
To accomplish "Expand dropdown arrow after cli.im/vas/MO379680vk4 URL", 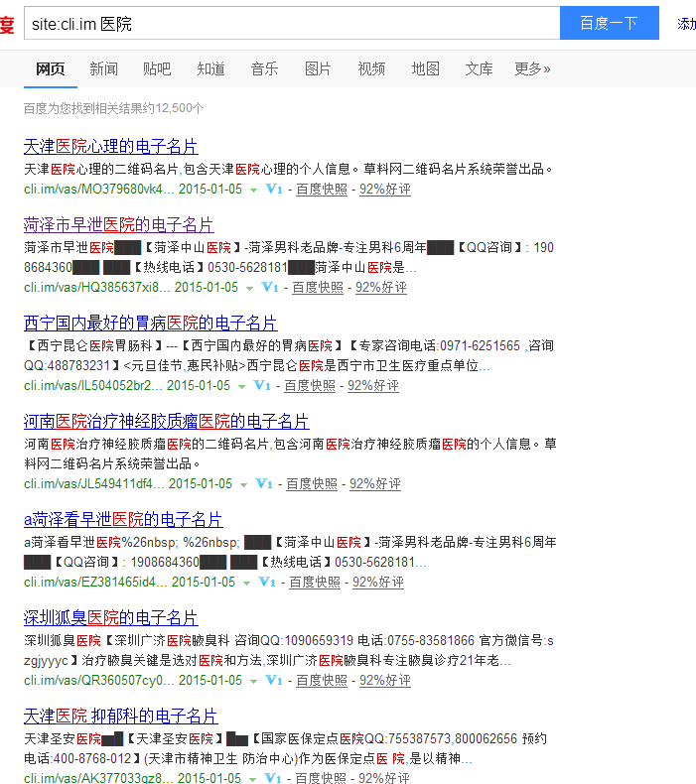I will (254, 190).
